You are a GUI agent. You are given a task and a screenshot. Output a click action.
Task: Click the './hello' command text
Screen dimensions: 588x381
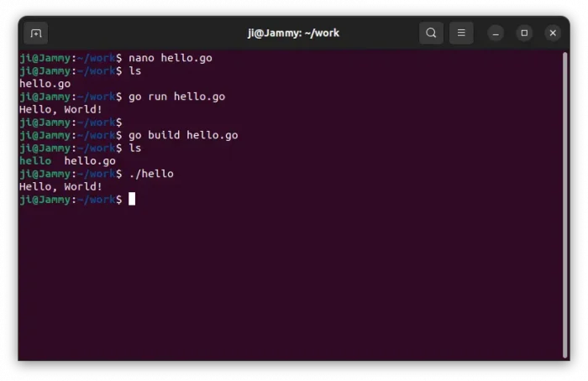151,174
